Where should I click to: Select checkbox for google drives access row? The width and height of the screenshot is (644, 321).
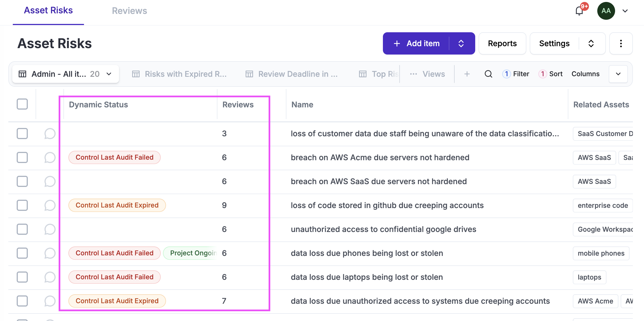(x=22, y=229)
